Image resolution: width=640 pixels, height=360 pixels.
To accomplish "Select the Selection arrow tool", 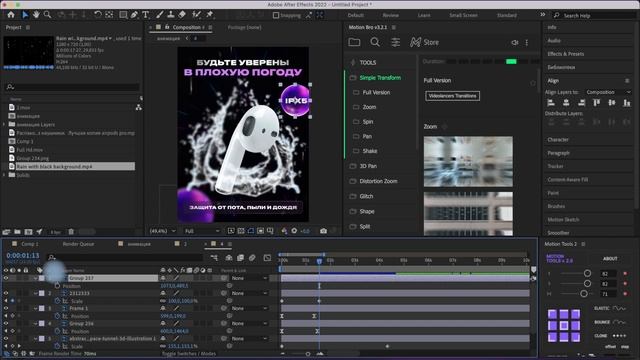I will [x=25, y=15].
